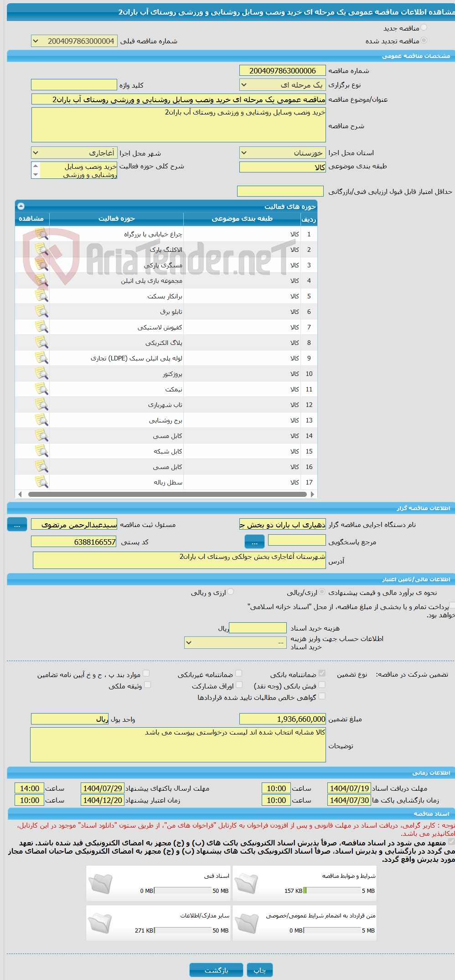Click the activity table horizontal scrollbar
Screen dimensions: 455x980
coord(167,494)
